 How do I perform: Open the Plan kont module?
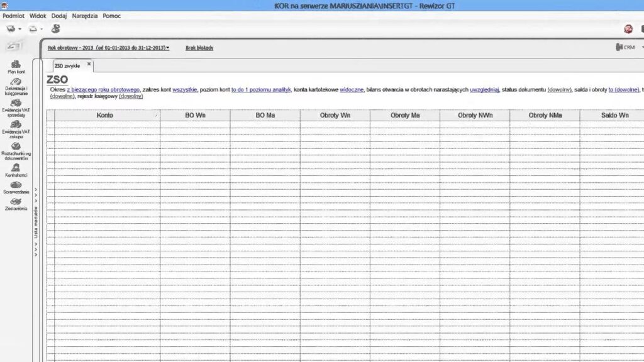pyautogui.click(x=16, y=67)
